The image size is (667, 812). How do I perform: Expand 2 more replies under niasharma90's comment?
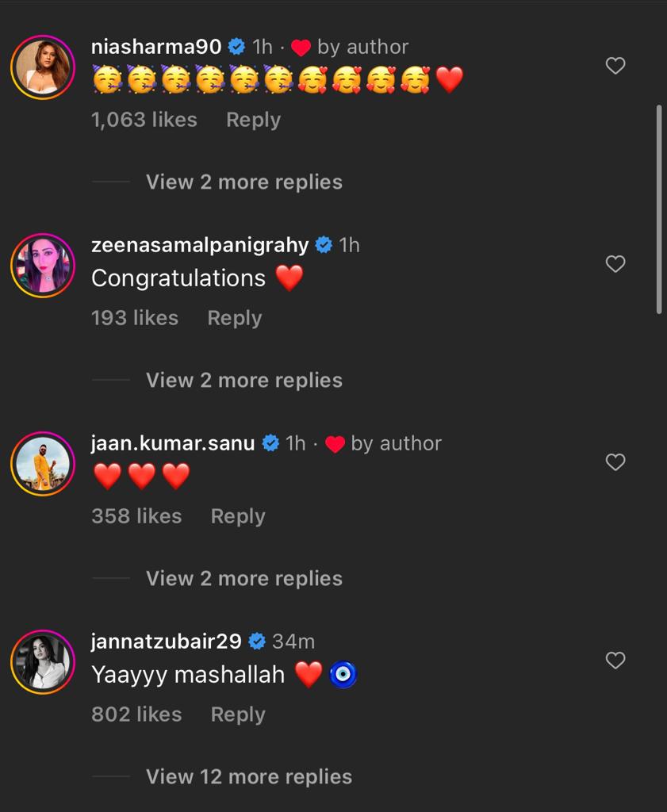click(243, 182)
